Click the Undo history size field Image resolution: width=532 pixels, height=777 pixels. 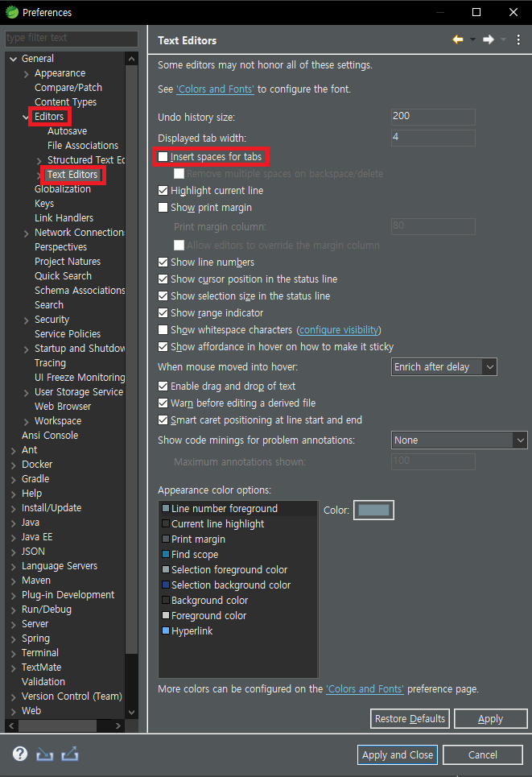pos(433,117)
